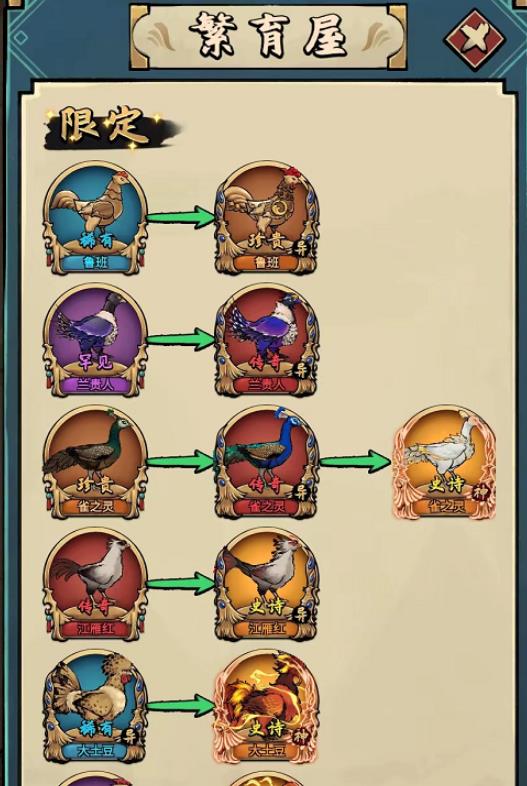Open the red 传奇 兰贵人 bird badge
The image size is (527, 786).
coord(267,340)
